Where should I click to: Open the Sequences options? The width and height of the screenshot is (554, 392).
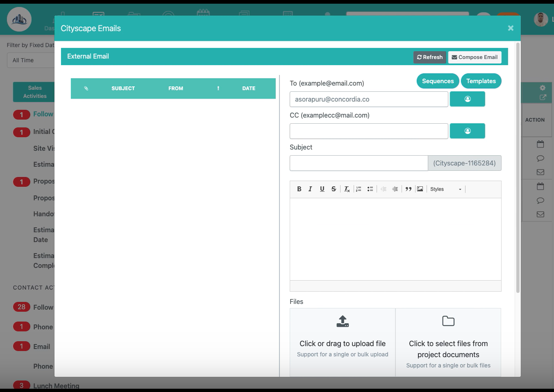tap(438, 81)
